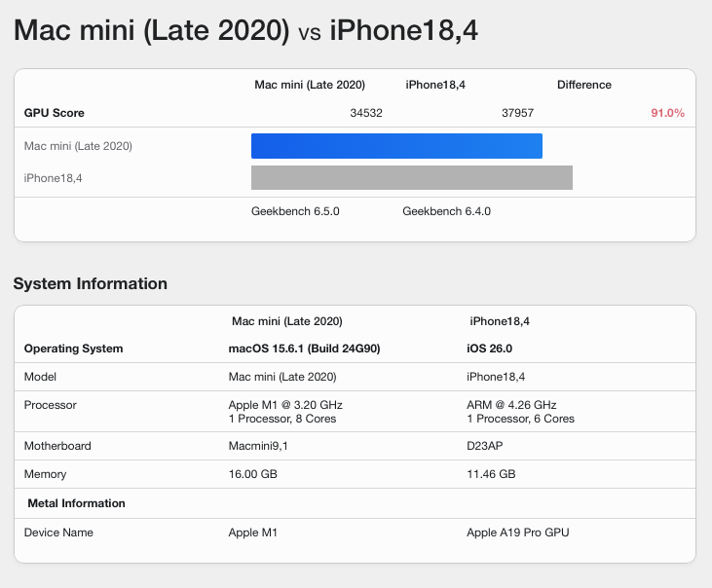Select the Geekbench 6.5.0 version text
712x588 pixels.
click(295, 211)
